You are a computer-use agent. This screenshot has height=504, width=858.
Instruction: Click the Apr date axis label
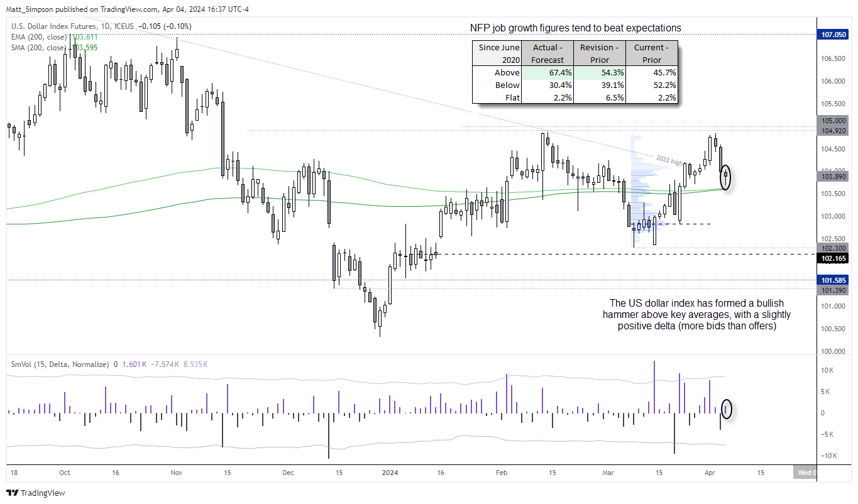pos(709,472)
